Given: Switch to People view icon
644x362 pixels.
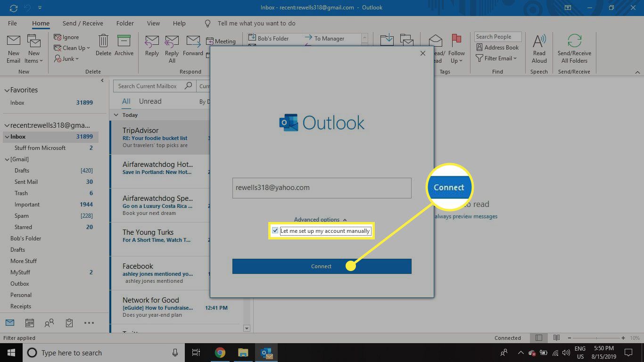Looking at the screenshot, I should pos(49,323).
